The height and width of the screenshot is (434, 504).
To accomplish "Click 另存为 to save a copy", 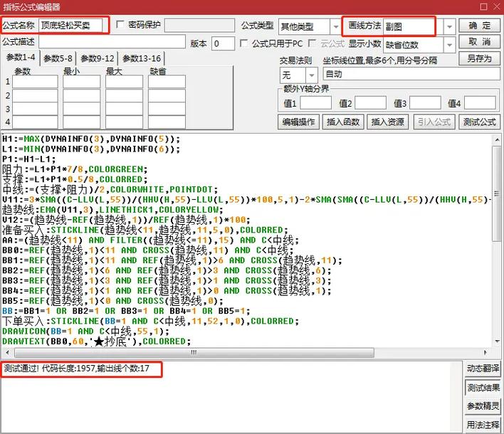I will coord(480,58).
